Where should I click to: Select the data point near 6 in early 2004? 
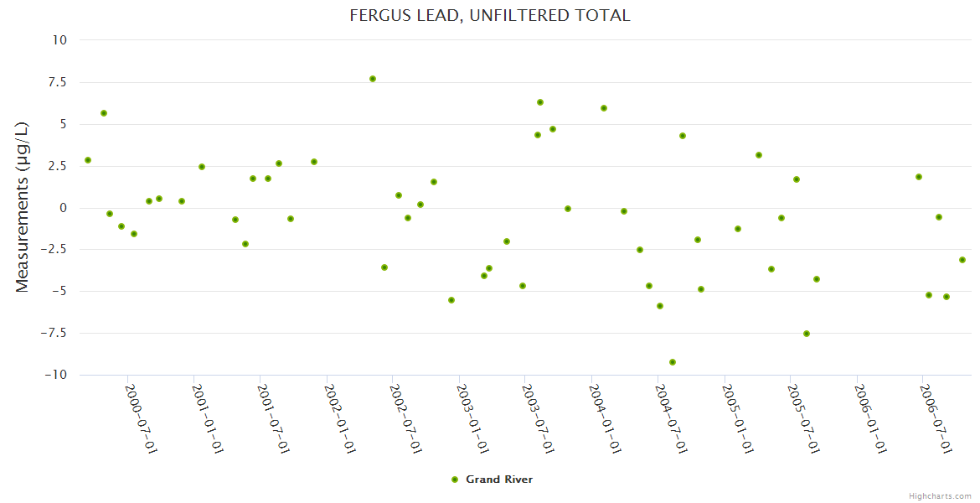pyautogui.click(x=604, y=108)
